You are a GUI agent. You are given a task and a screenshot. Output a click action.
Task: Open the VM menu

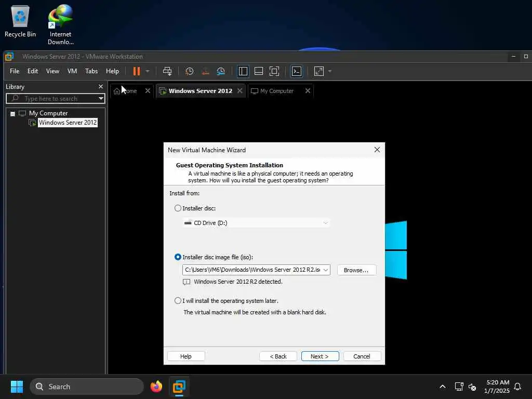pos(72,71)
